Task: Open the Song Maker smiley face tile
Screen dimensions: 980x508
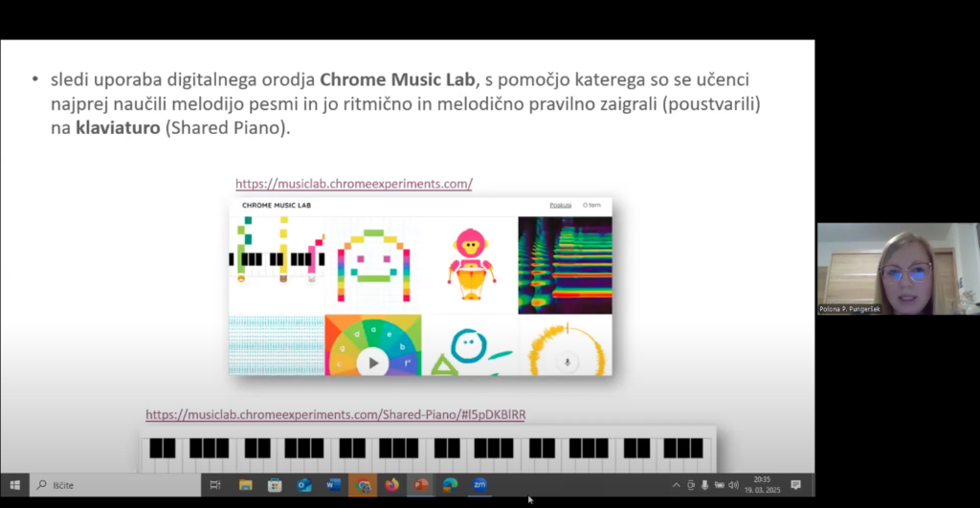Action: [373, 266]
